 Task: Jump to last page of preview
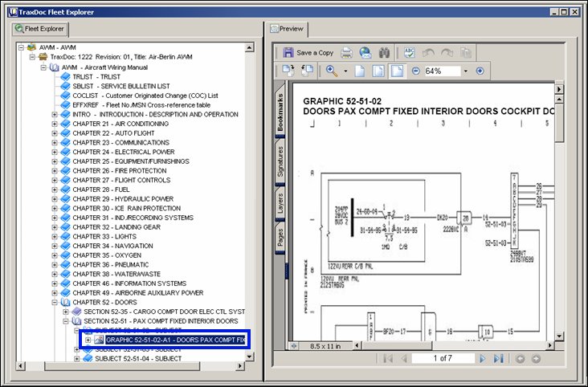[x=498, y=359]
